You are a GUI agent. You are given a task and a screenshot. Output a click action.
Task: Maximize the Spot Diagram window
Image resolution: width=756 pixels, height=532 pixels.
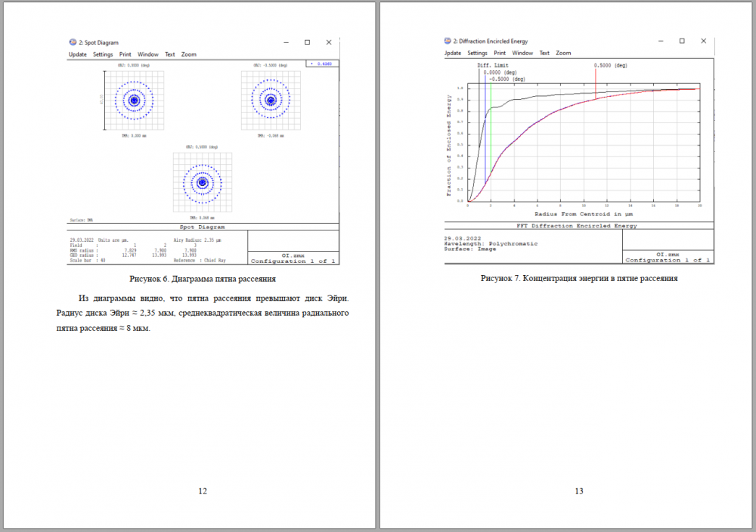(307, 42)
